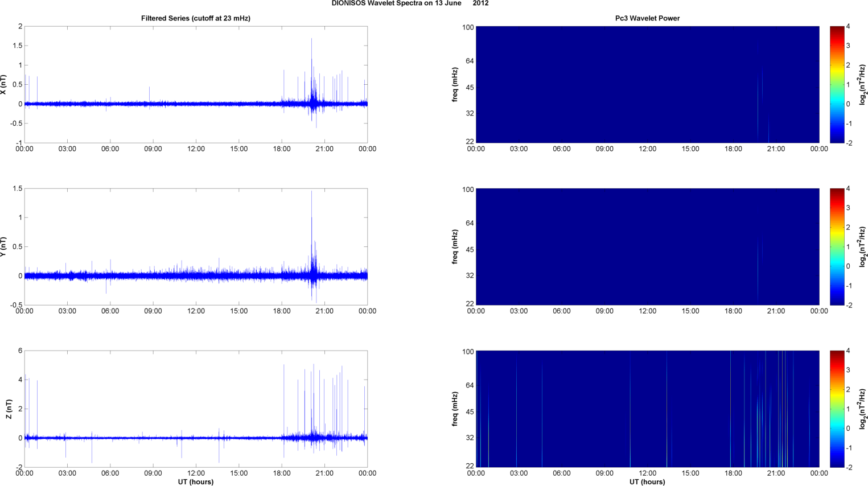Viewport: 868px width, 486px height.
Task: Click "freq (mHz)" label of middle spectrogram
Action: tap(455, 247)
